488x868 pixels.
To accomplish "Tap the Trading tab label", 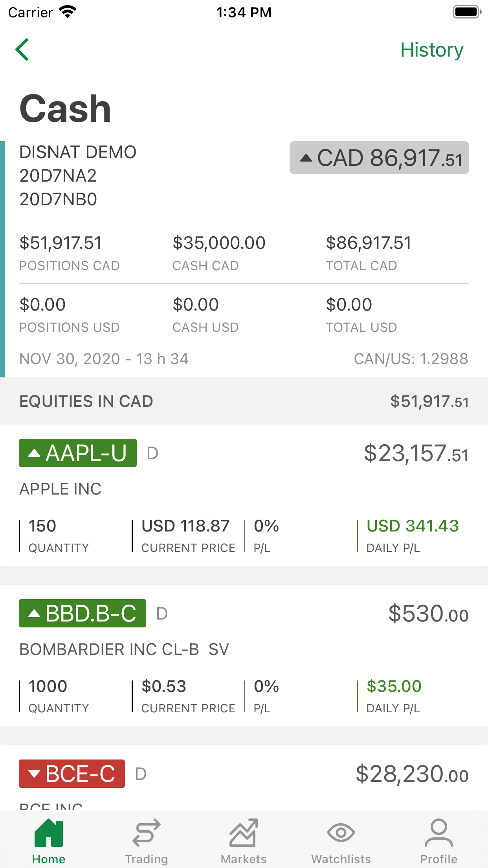I will [146, 859].
